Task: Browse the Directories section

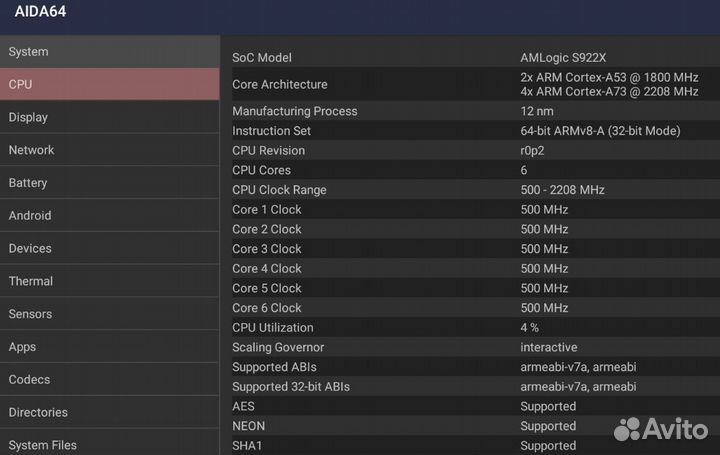Action: pyautogui.click(x=108, y=412)
